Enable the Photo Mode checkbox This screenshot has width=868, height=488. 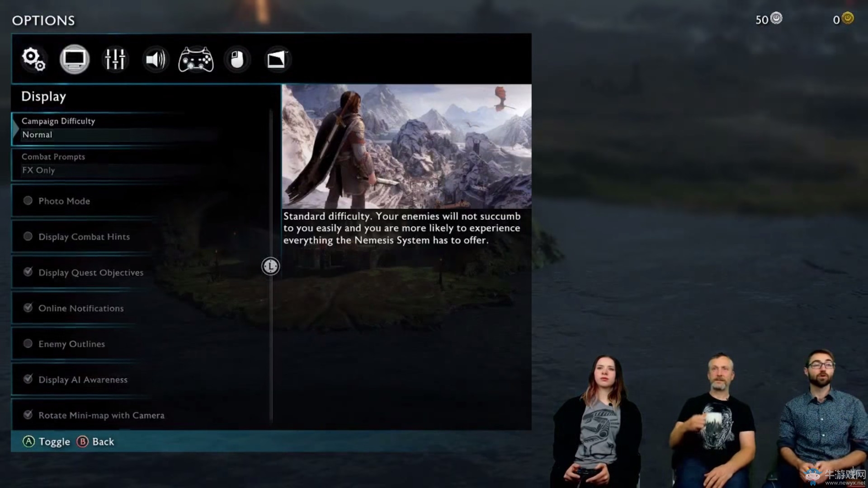tap(28, 201)
